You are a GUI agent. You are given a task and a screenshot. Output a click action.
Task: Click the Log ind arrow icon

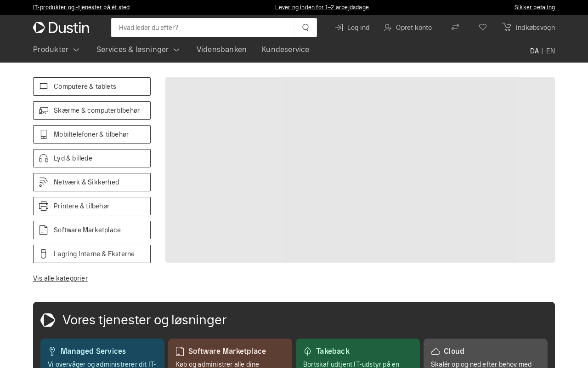pyautogui.click(x=339, y=28)
